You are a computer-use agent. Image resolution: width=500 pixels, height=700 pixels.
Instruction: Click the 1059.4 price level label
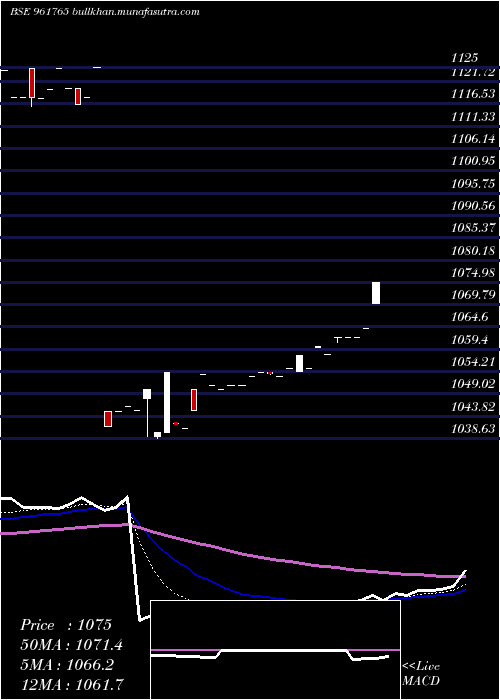click(x=469, y=340)
